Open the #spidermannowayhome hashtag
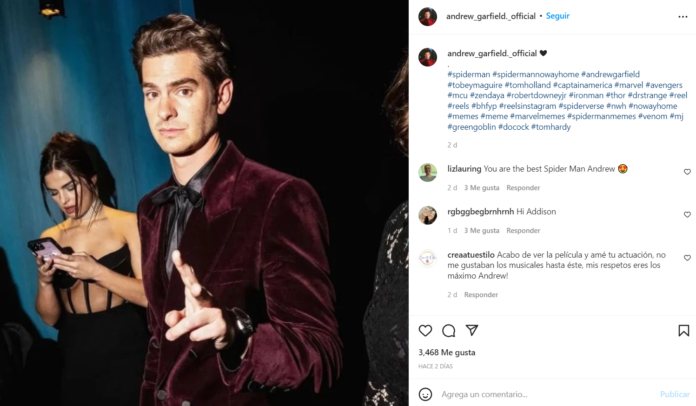 [x=535, y=74]
